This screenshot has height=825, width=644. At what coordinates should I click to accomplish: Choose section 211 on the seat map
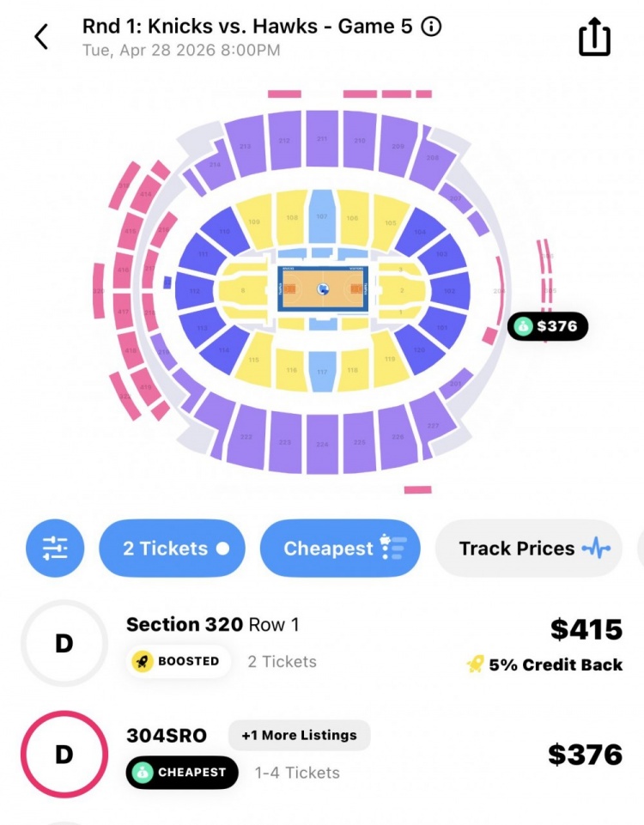[322, 139]
